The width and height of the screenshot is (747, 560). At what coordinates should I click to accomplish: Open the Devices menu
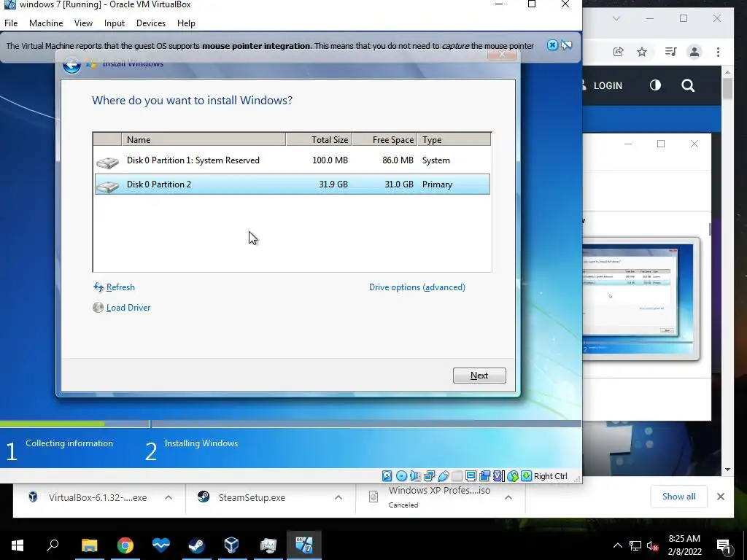point(151,23)
